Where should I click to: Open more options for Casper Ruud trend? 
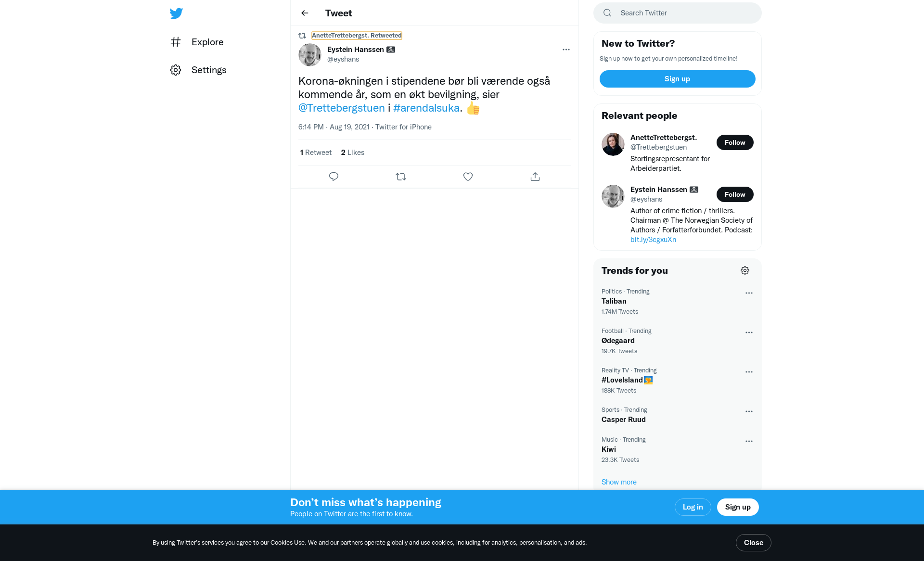[749, 411]
